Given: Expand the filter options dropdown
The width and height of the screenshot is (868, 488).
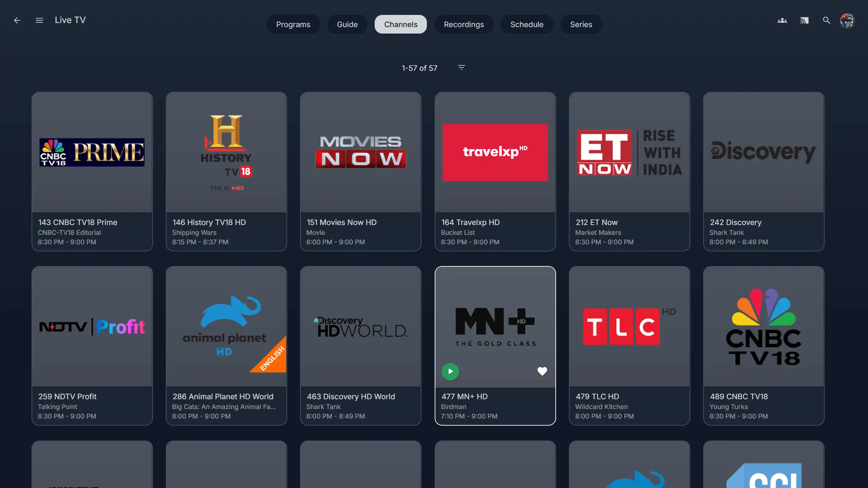Looking at the screenshot, I should point(461,67).
